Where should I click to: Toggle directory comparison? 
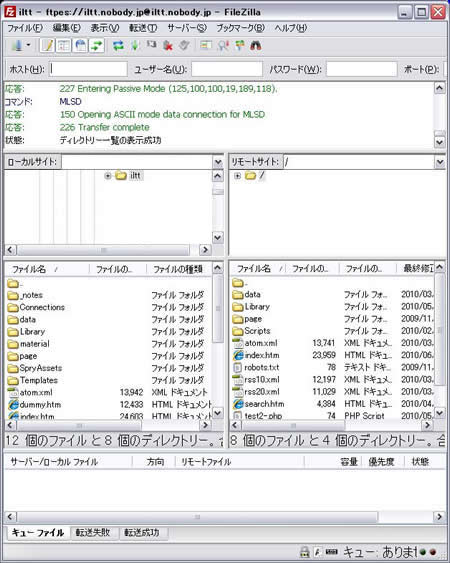[223, 46]
